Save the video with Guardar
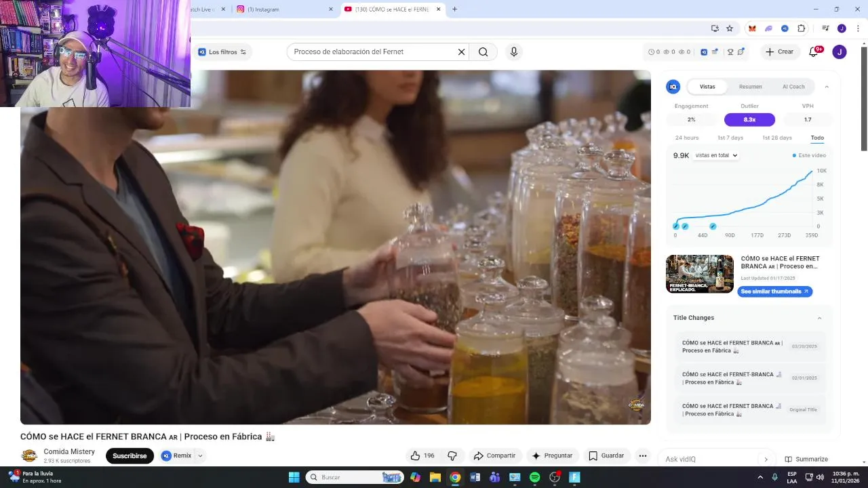This screenshot has height=488, width=868. [606, 456]
